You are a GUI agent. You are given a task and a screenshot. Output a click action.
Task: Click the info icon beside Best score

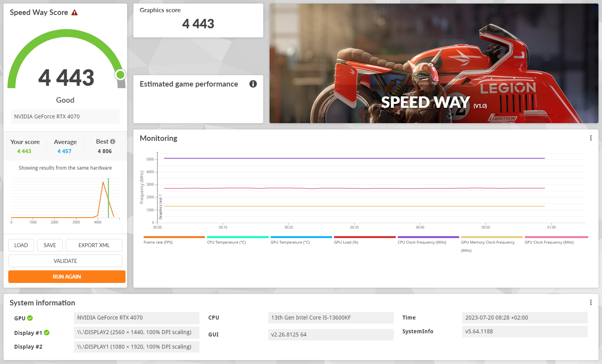point(113,141)
